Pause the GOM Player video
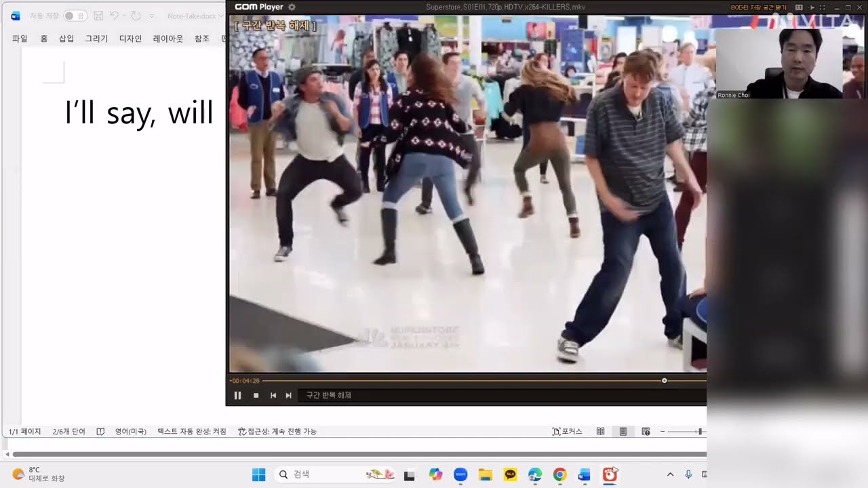The width and height of the screenshot is (868, 488). pyautogui.click(x=238, y=395)
